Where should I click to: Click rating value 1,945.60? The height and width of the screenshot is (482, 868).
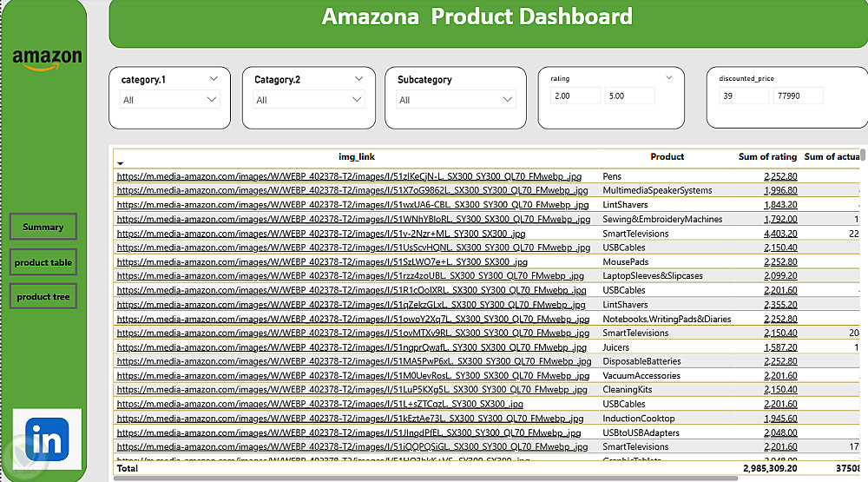(x=780, y=419)
